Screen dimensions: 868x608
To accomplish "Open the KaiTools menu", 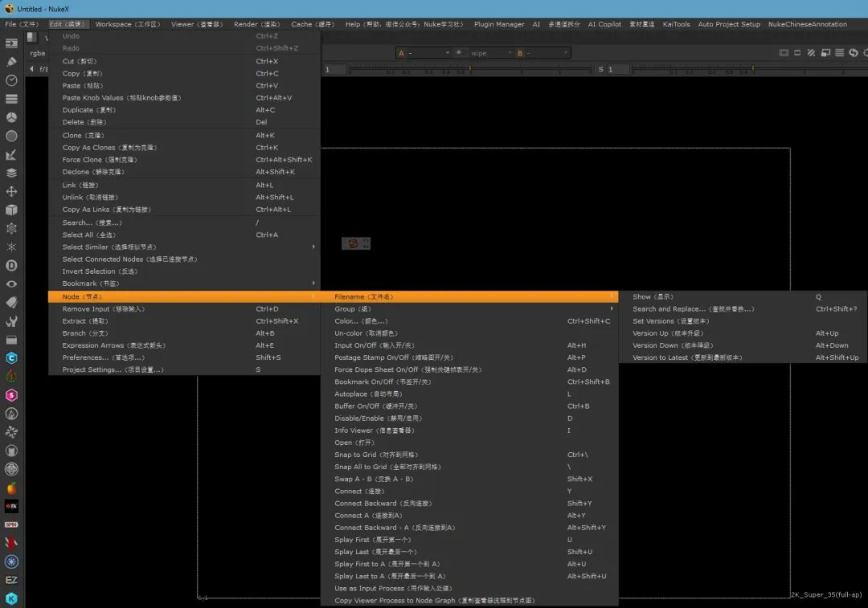I will [x=676, y=24].
